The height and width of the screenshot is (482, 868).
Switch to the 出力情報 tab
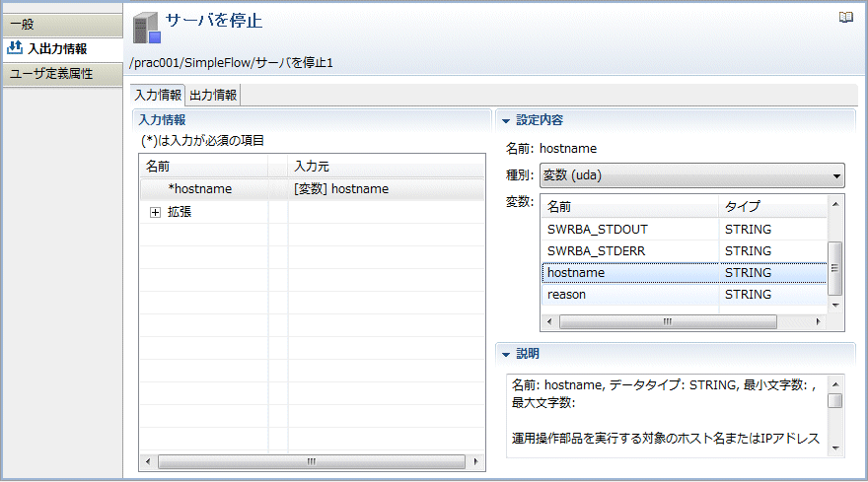tap(213, 96)
